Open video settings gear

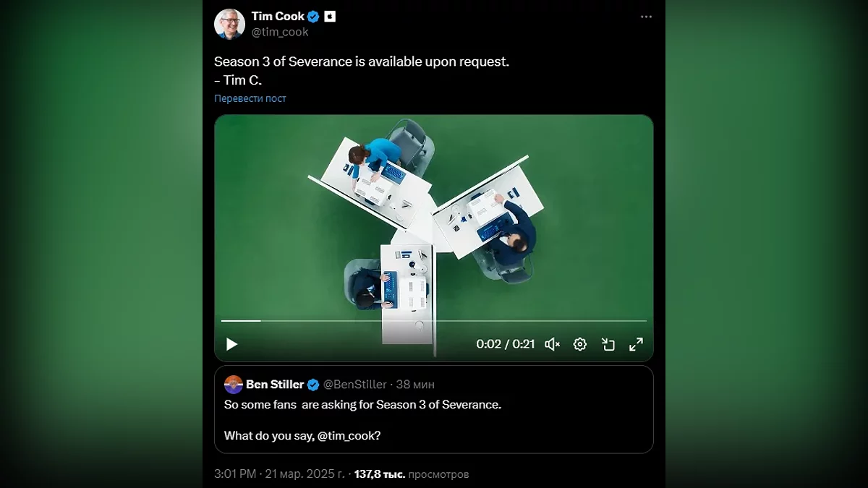580,344
